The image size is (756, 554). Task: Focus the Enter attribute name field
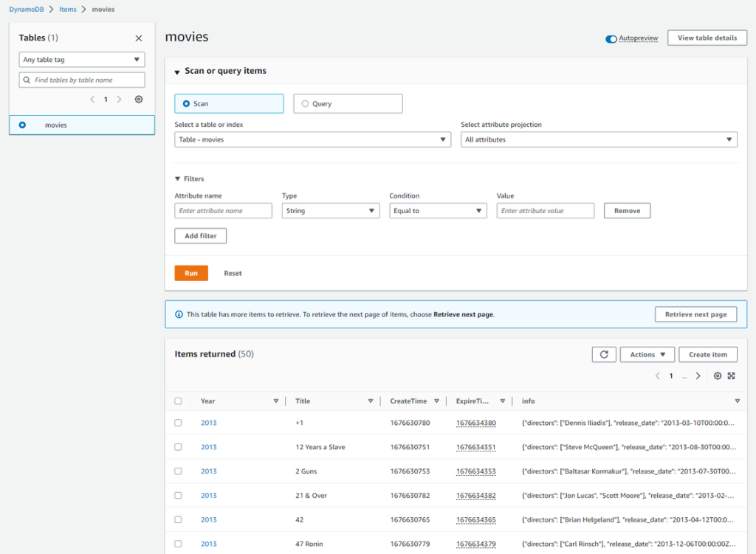223,210
